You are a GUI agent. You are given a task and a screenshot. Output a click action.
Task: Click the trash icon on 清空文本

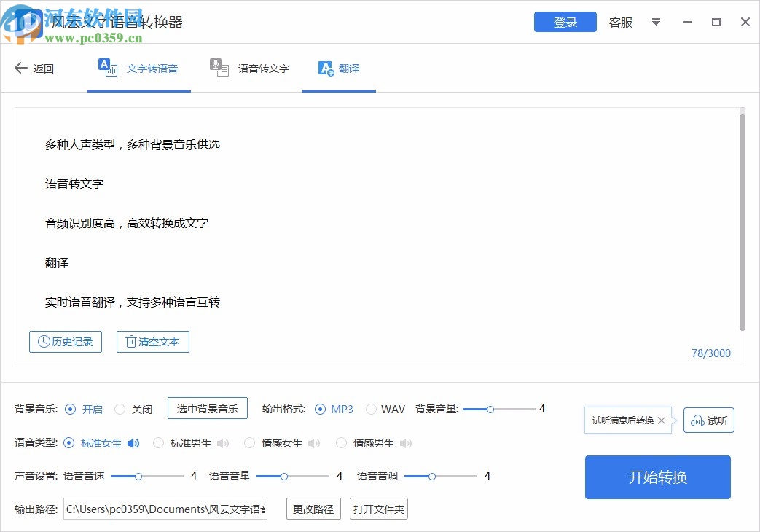pos(132,341)
